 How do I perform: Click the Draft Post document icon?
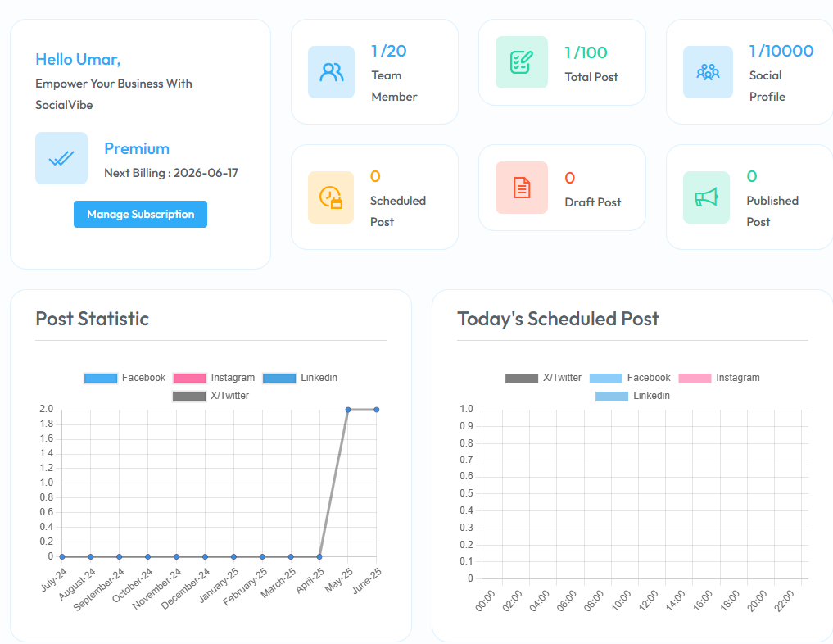[x=521, y=188]
